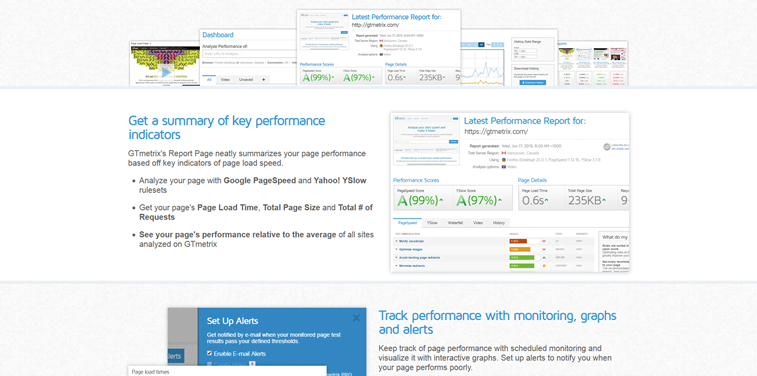
Task: Click the video camera icon in Analysis options
Action: 504,167
